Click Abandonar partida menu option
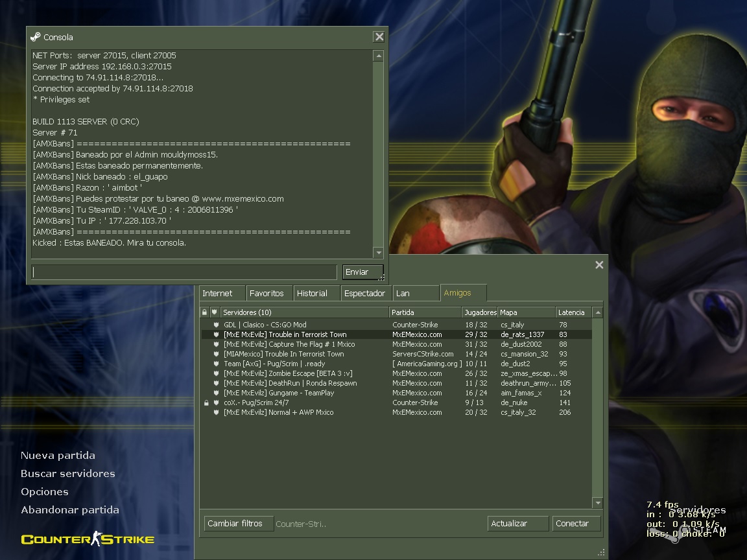 [69, 510]
